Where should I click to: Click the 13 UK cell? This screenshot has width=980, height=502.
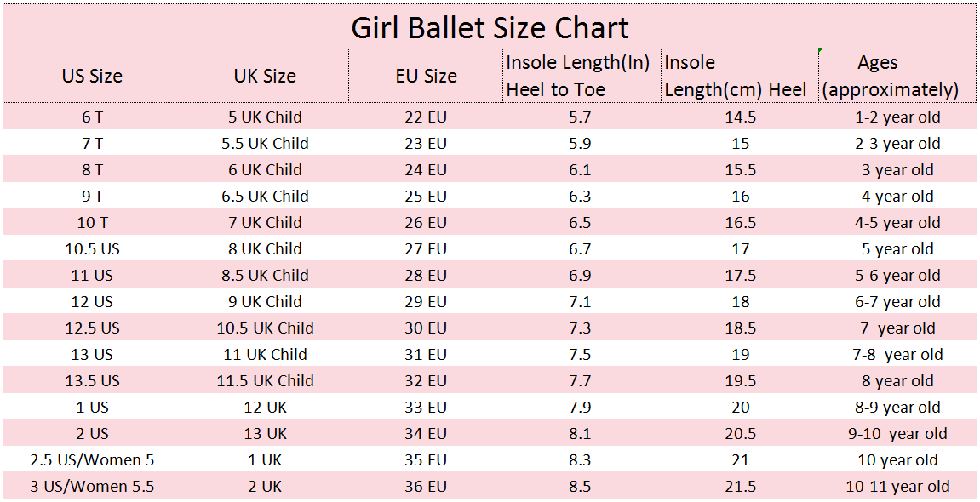coord(265,434)
